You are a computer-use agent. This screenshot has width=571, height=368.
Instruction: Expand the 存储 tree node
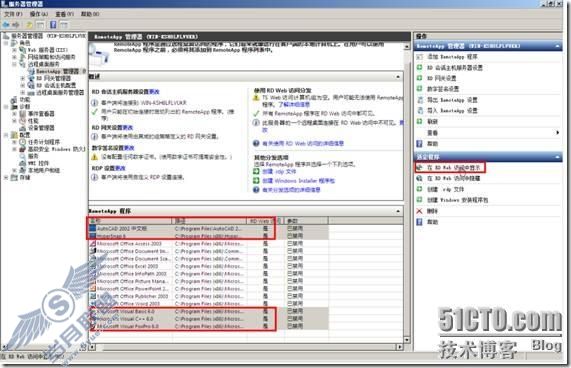click(x=6, y=178)
